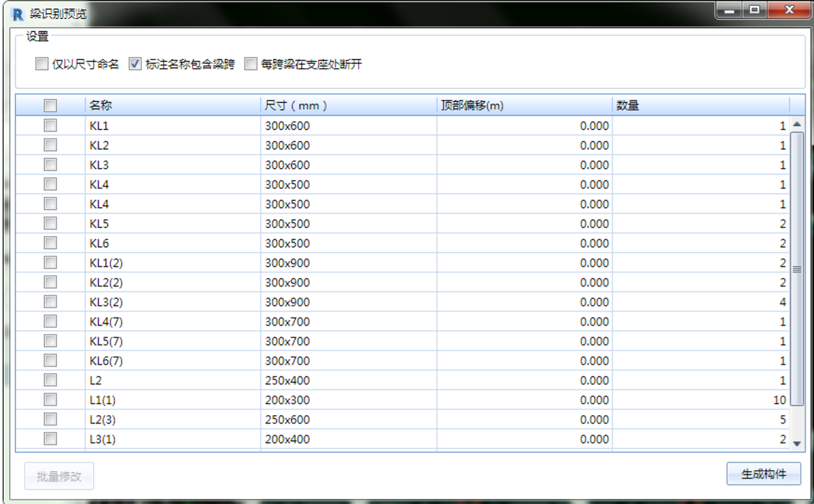The image size is (814, 504).
Task: Tick the select-all checkbox in table header
Action: [x=50, y=105]
